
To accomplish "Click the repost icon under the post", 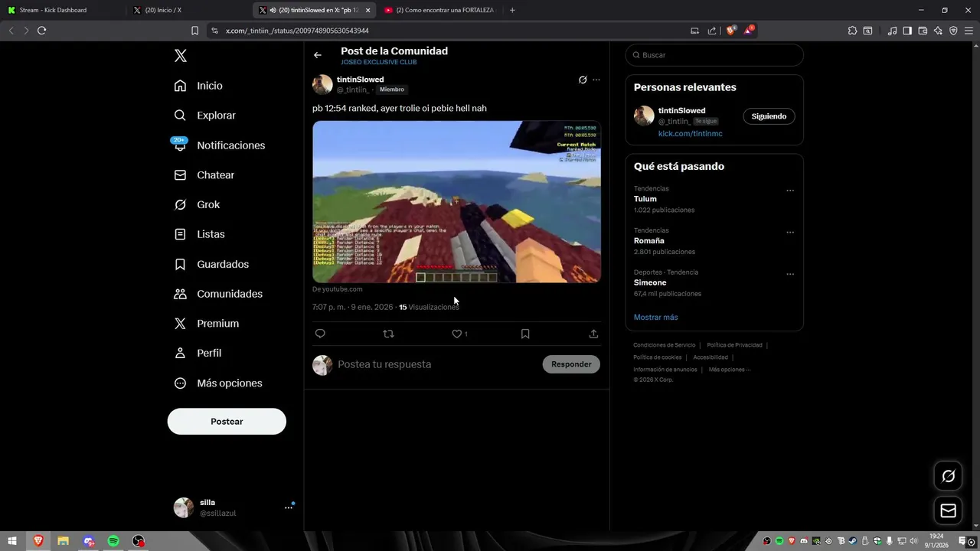I will click(x=388, y=334).
